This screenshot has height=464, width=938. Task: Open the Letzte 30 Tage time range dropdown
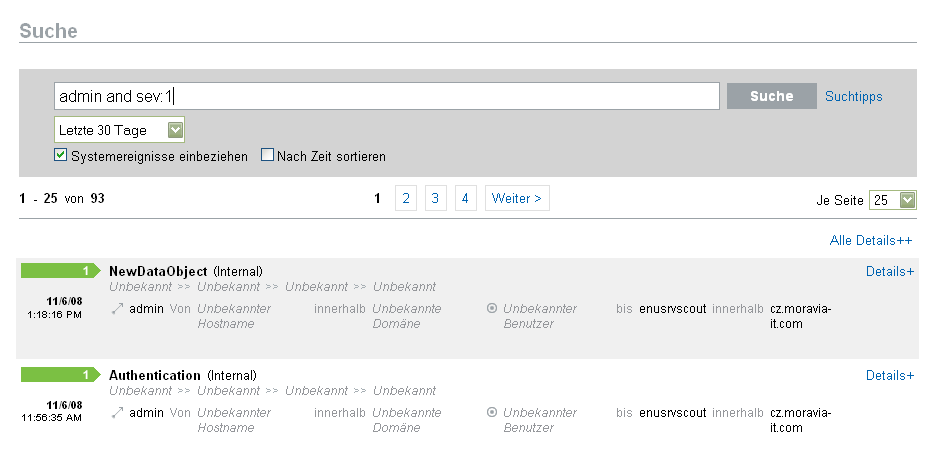[x=120, y=130]
